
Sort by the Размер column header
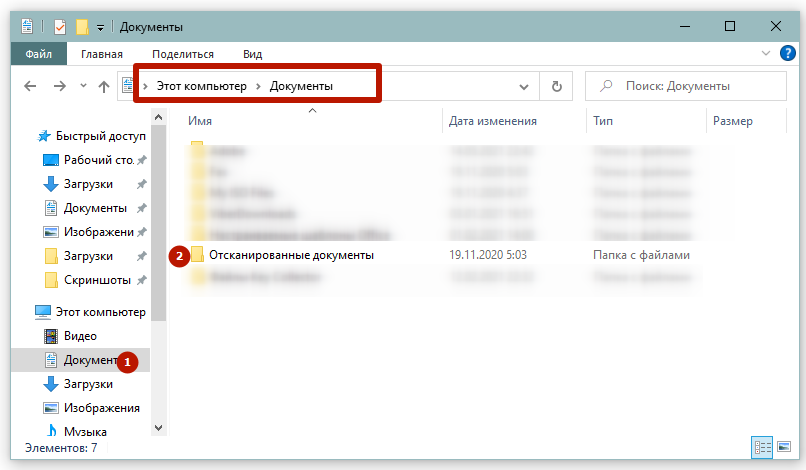pyautogui.click(x=732, y=121)
